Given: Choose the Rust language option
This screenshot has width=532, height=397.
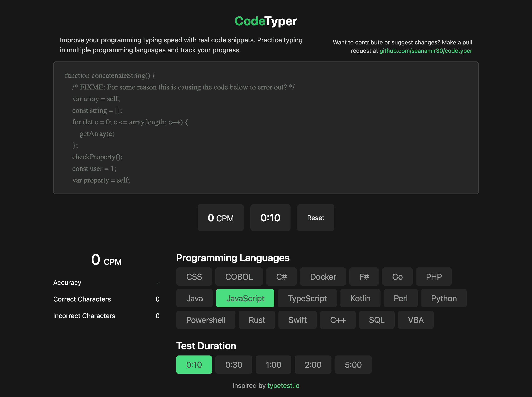Looking at the screenshot, I should (x=257, y=320).
